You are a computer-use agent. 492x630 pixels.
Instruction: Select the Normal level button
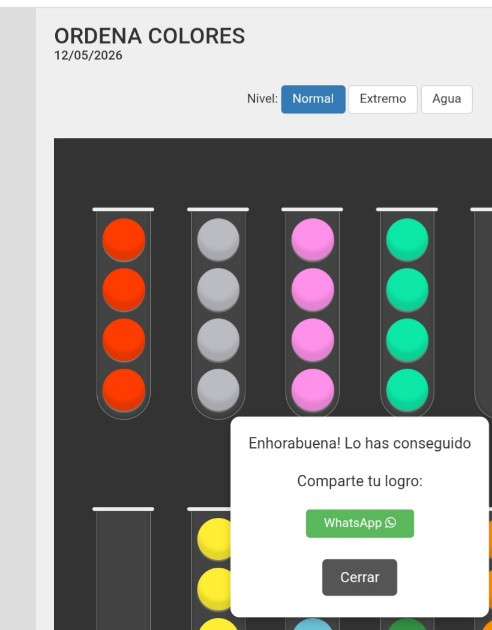pos(313,99)
